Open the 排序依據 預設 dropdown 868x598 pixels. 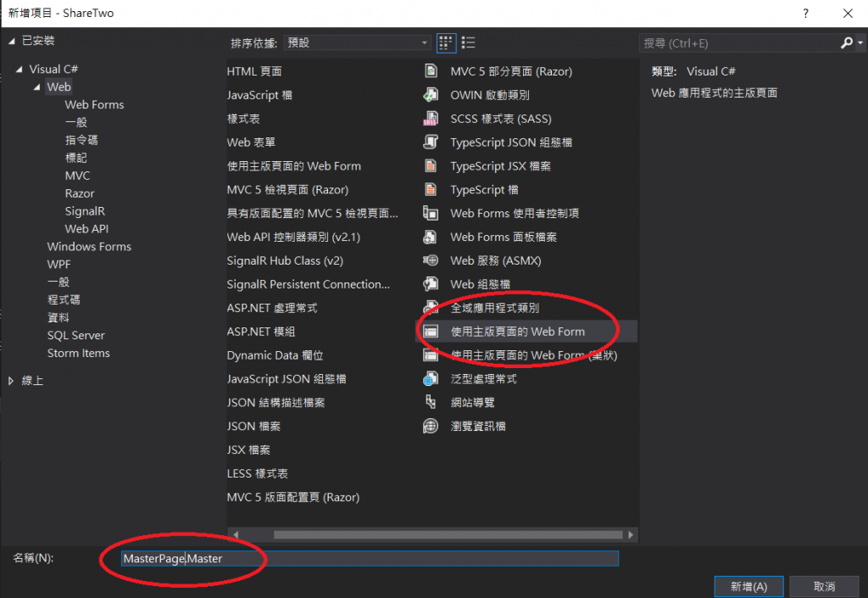[358, 42]
